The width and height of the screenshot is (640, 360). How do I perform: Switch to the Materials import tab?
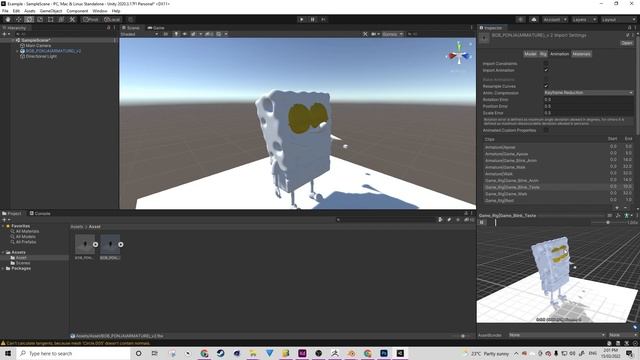pyautogui.click(x=581, y=54)
